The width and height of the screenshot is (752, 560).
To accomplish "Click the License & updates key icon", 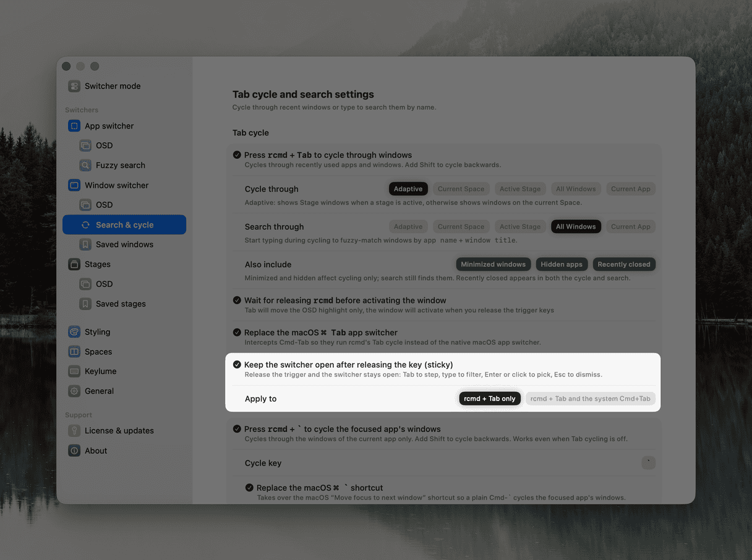I will pos(74,431).
